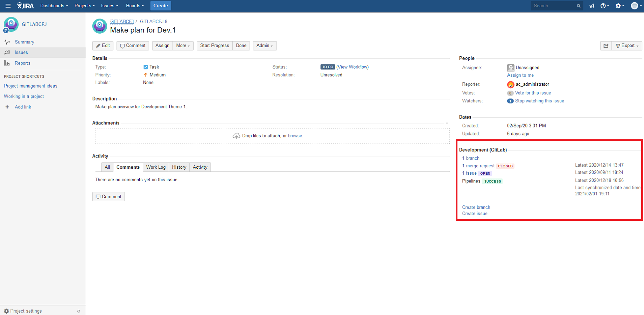
Task: Click View Workflow link
Action: pos(352,67)
